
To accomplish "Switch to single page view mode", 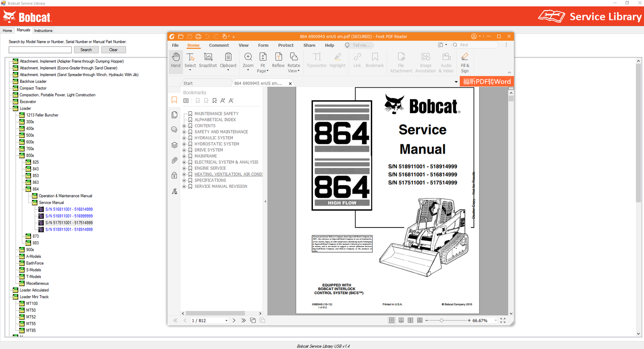I will pos(391,321).
